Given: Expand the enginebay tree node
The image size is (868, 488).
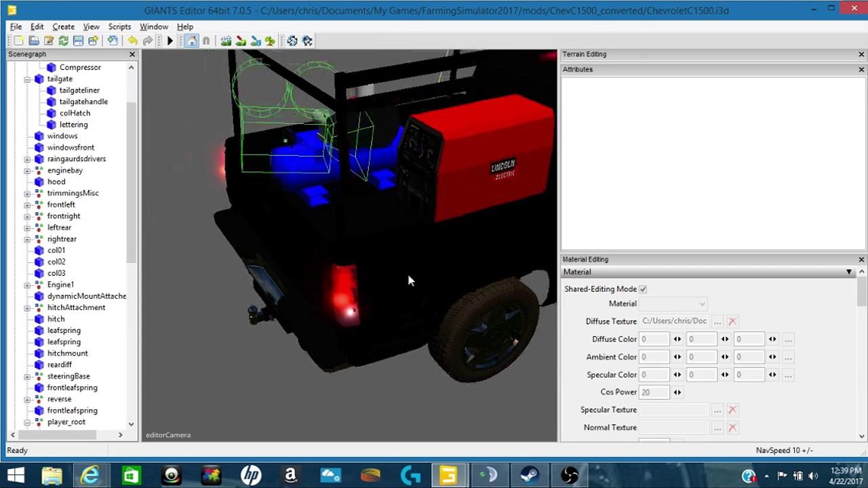Looking at the screenshot, I should point(28,171).
